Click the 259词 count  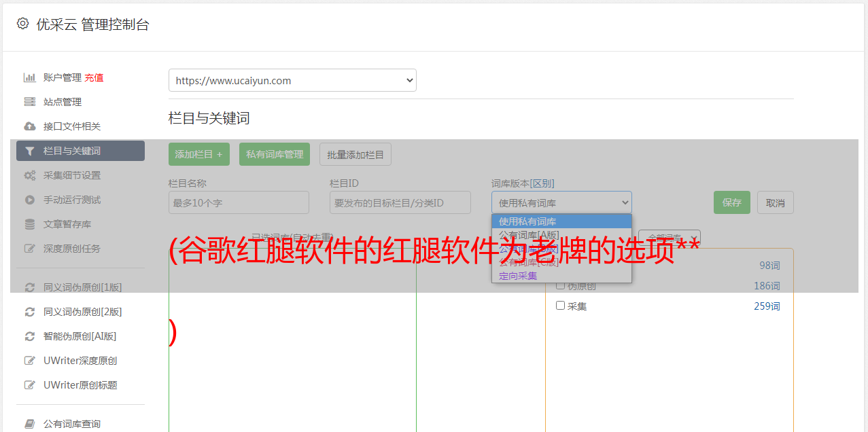coord(767,306)
